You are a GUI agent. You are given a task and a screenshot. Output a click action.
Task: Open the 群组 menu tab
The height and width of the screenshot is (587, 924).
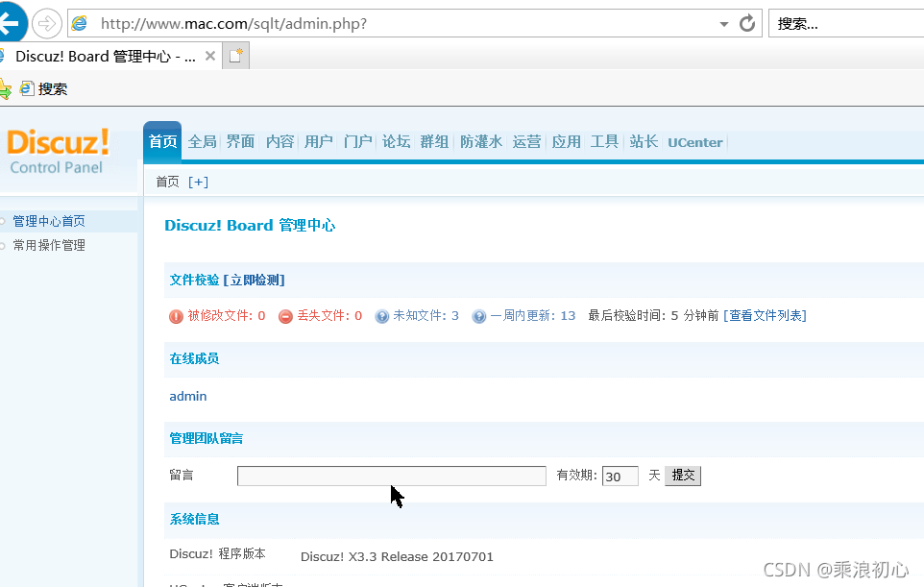[434, 141]
